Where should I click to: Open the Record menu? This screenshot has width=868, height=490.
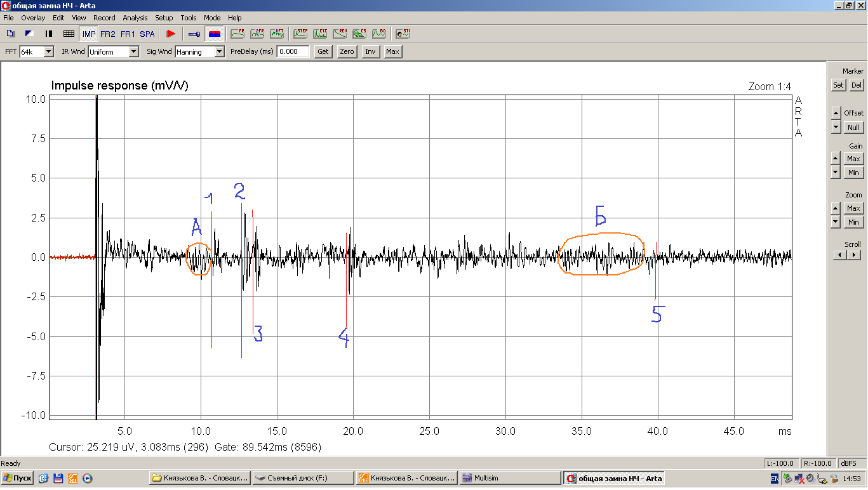104,18
